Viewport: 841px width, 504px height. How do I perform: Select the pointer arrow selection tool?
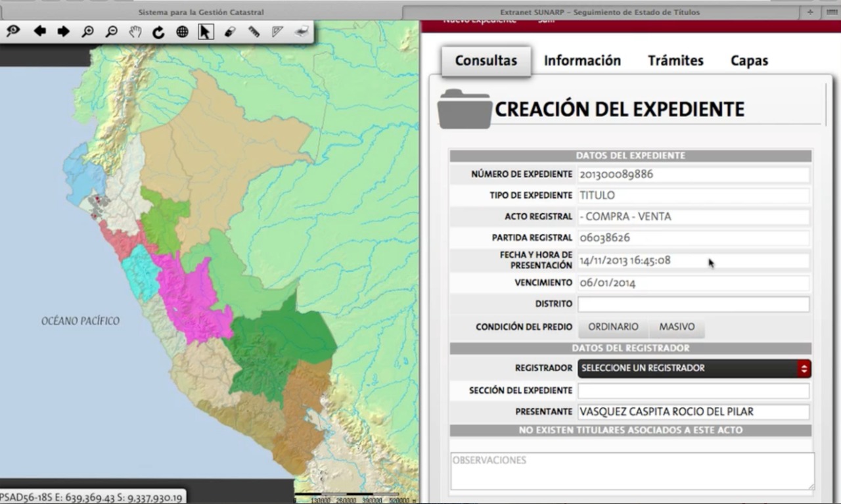[x=206, y=32]
